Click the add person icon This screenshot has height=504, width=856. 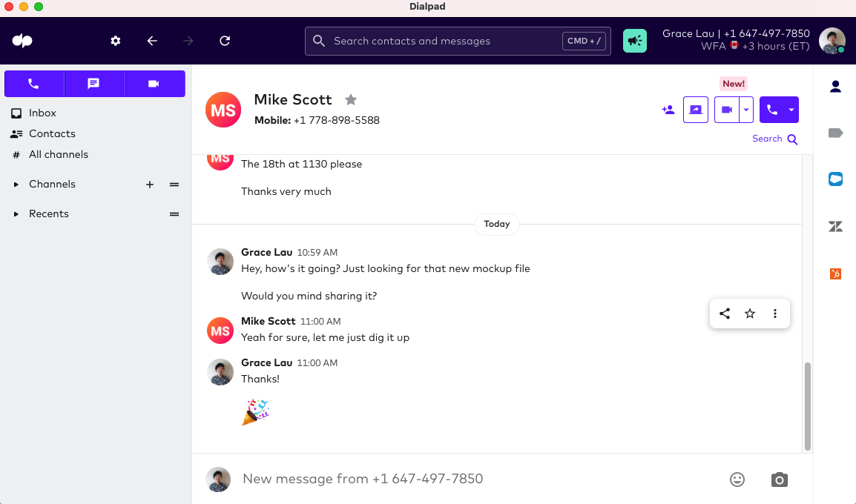point(668,110)
